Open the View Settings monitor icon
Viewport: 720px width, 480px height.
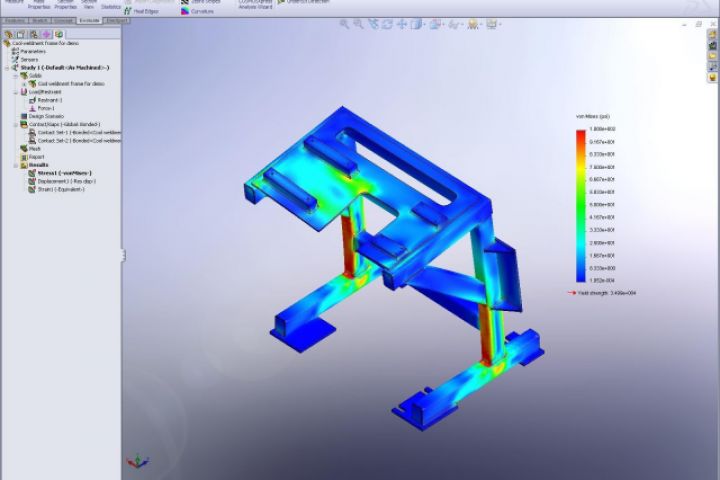[x=491, y=24]
